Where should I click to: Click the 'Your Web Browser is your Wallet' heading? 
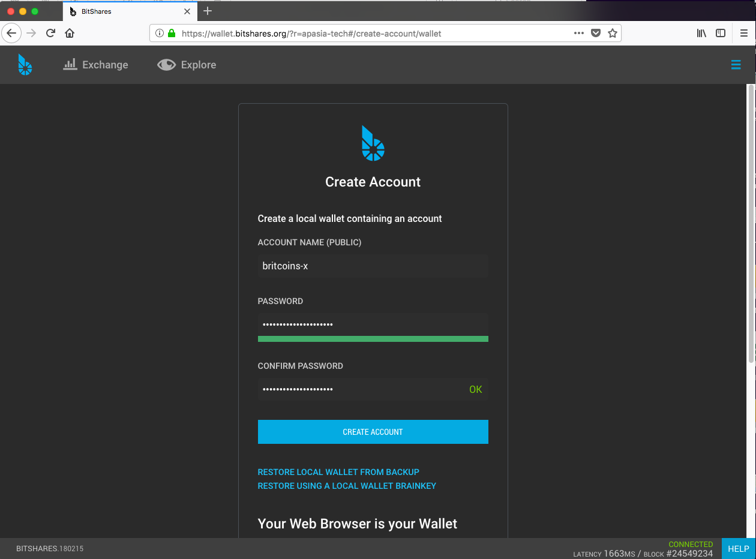tap(358, 524)
